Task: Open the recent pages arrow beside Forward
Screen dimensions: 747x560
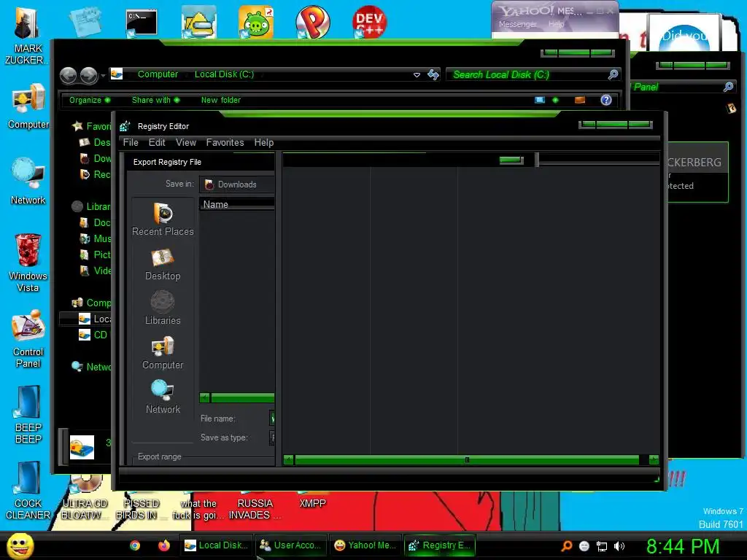Action: pos(103,76)
